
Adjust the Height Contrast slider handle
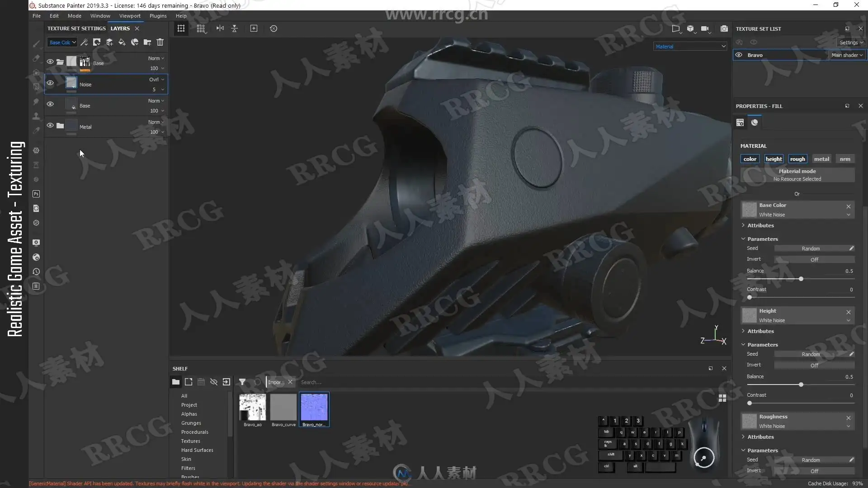coord(750,403)
